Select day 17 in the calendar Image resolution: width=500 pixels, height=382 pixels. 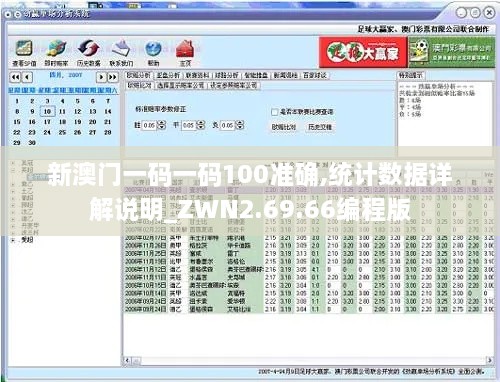47,122
